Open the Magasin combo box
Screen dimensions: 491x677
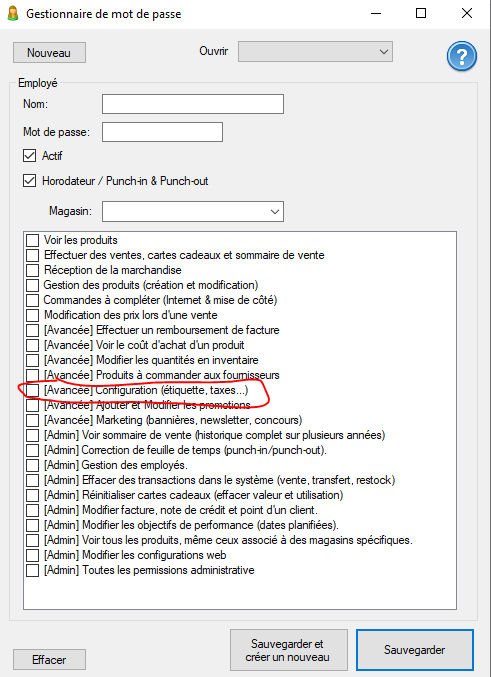click(x=193, y=212)
